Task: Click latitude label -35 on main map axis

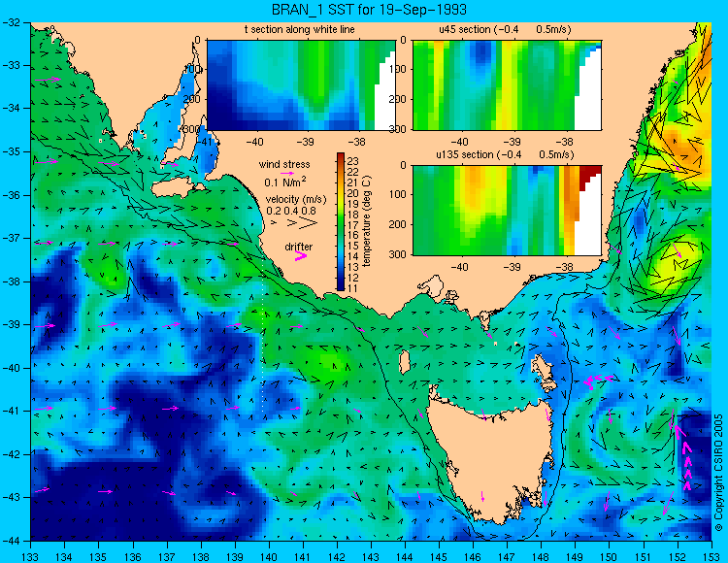Action: tap(11, 151)
